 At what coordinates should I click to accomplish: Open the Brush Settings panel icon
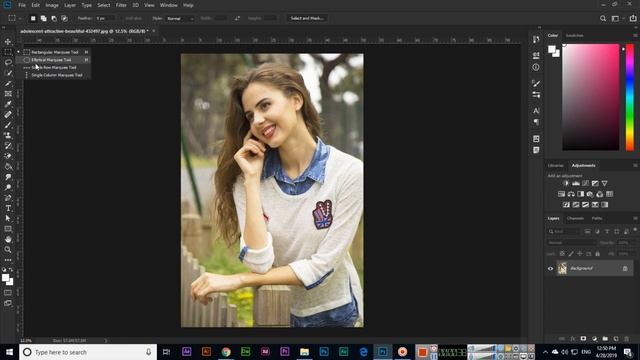point(536,83)
